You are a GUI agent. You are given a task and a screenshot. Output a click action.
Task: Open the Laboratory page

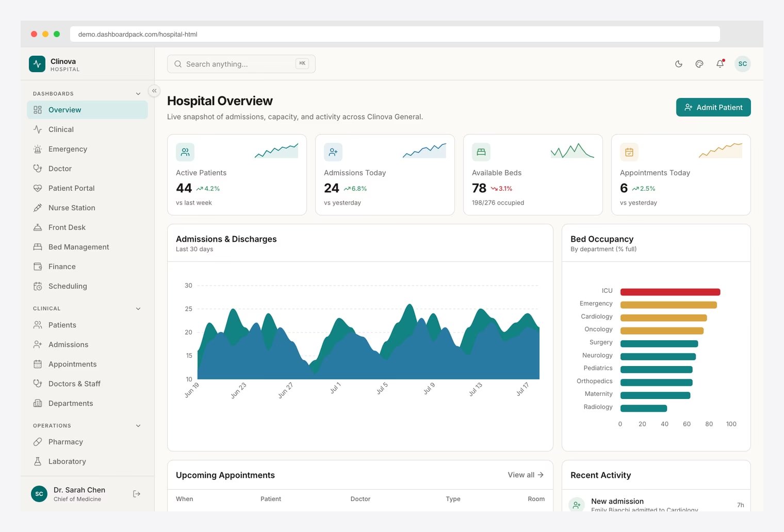[87, 461]
